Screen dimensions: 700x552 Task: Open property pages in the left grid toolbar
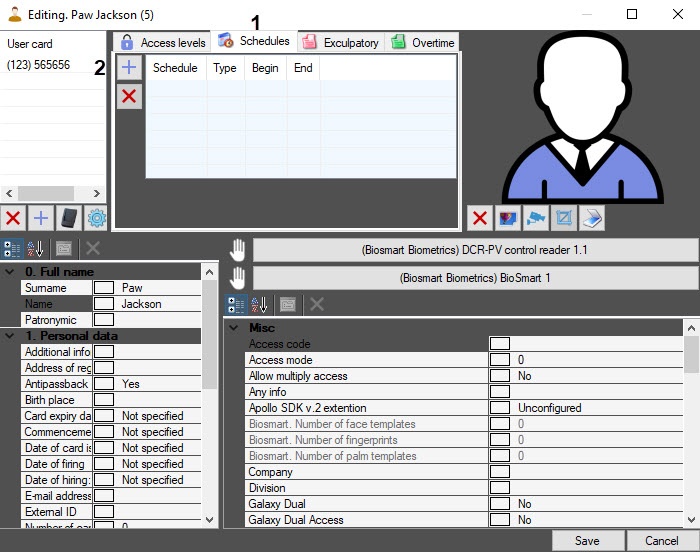click(x=64, y=249)
